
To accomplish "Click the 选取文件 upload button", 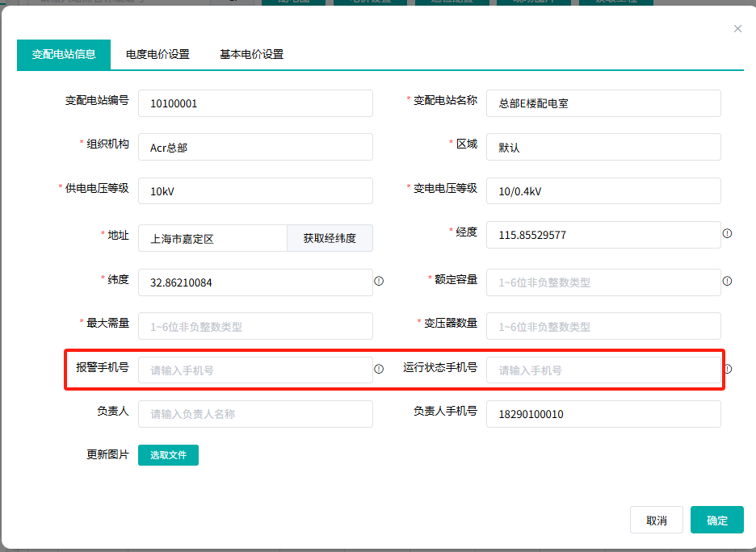I will (168, 455).
